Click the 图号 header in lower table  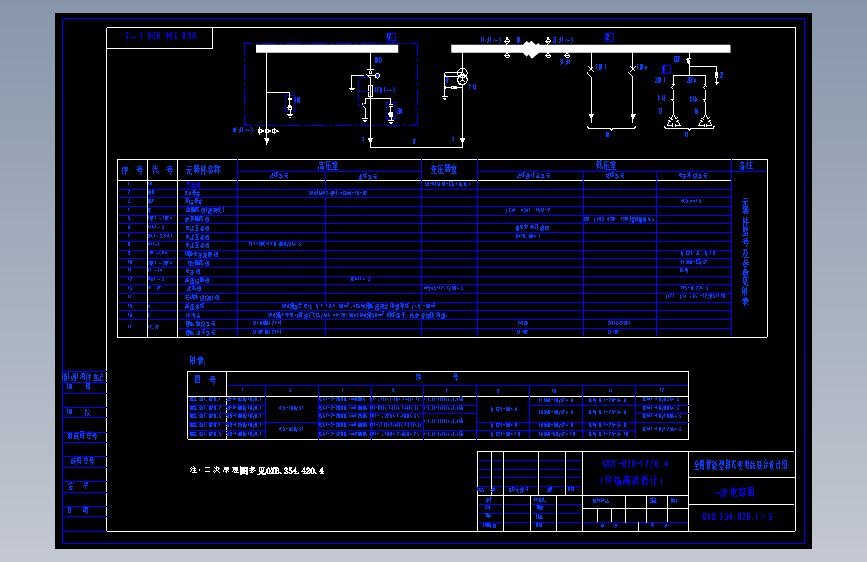[205, 380]
